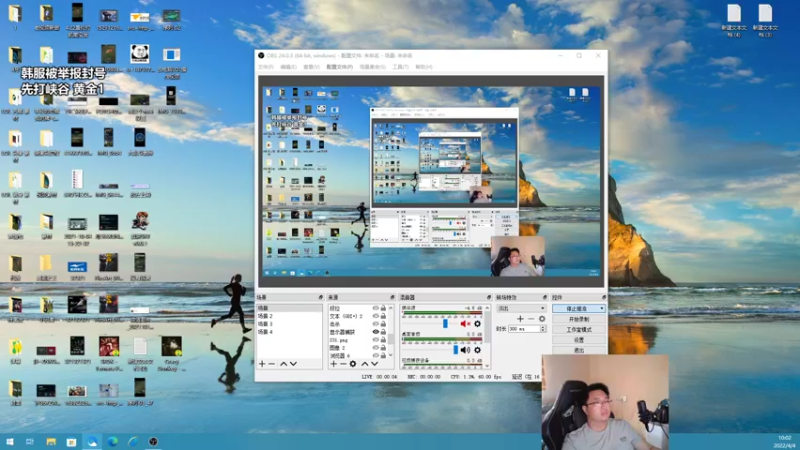The height and width of the screenshot is (450, 800).
Task: Toggle visibility eye of 图像 2 source
Action: (376, 347)
